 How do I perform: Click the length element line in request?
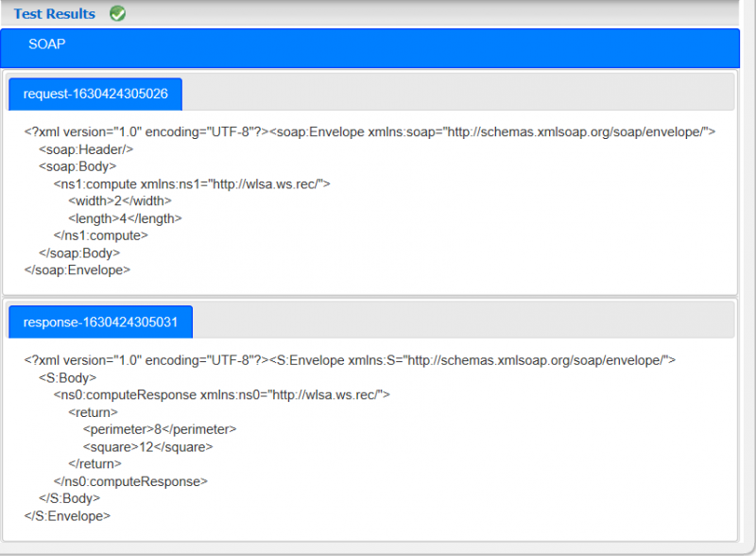pos(125,218)
